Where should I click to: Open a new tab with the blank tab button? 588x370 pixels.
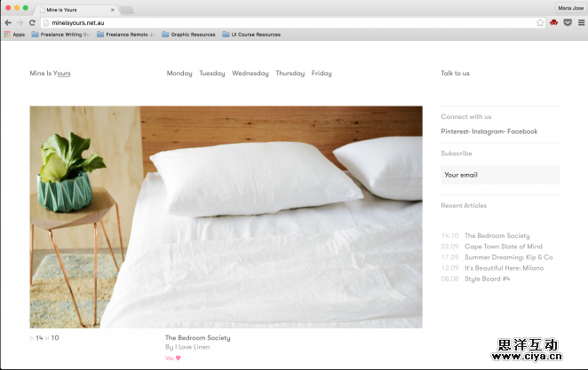(127, 10)
